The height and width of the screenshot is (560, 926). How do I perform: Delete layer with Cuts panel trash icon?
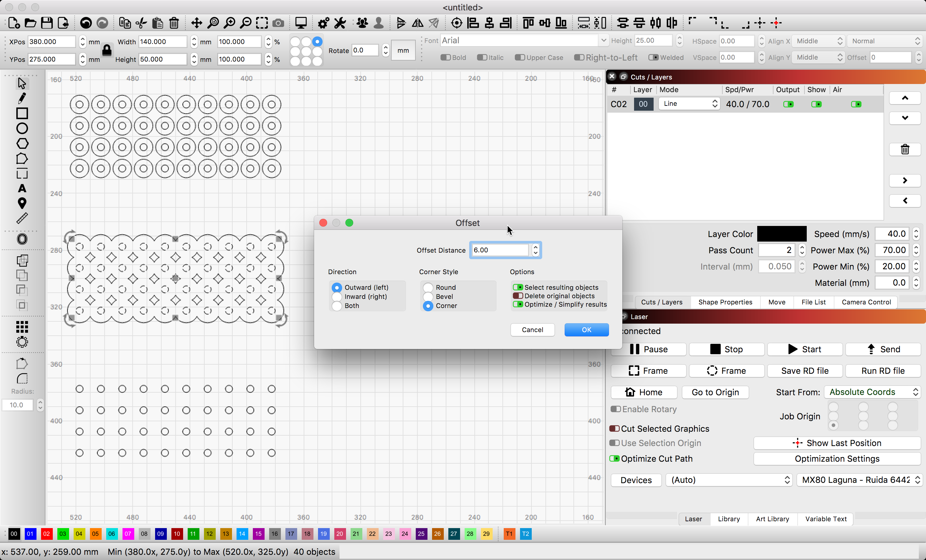point(905,149)
